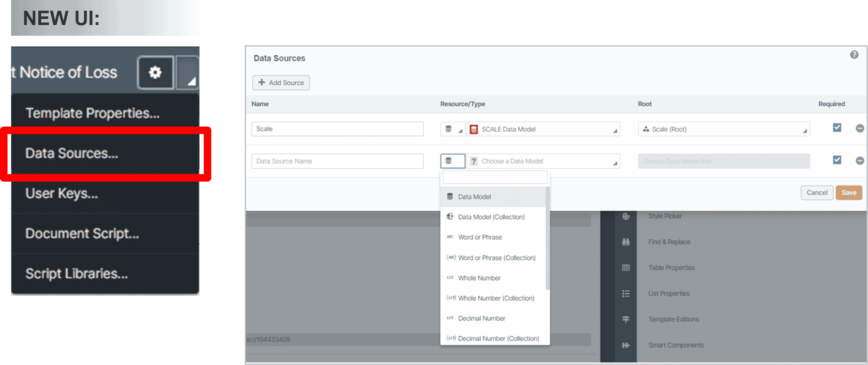
Task: Click the Add Source button
Action: point(281,83)
